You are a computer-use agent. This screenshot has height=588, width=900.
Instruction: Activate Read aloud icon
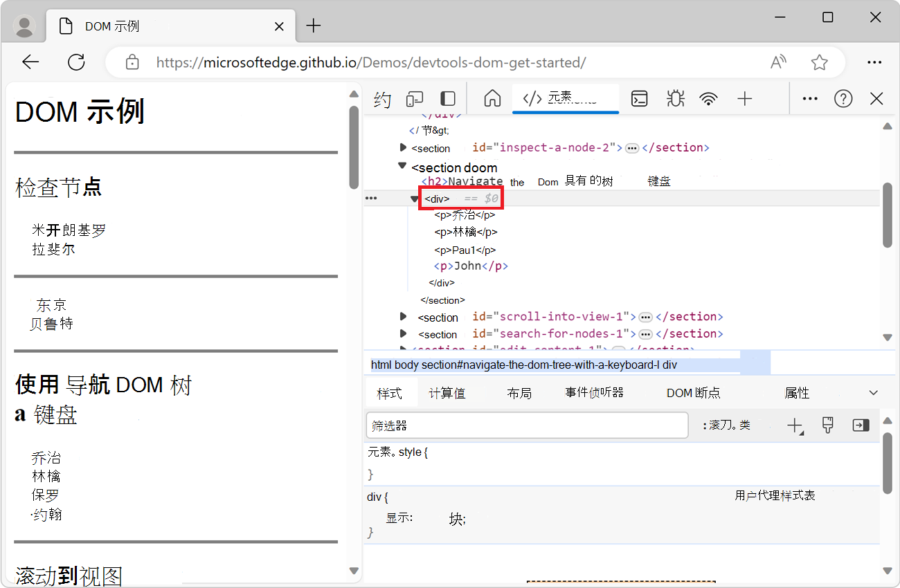(x=779, y=62)
